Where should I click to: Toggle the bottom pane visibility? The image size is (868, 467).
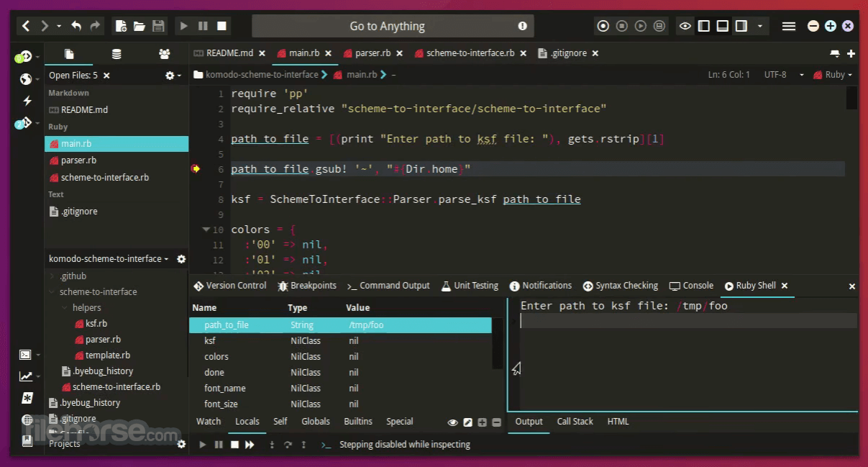click(x=723, y=26)
